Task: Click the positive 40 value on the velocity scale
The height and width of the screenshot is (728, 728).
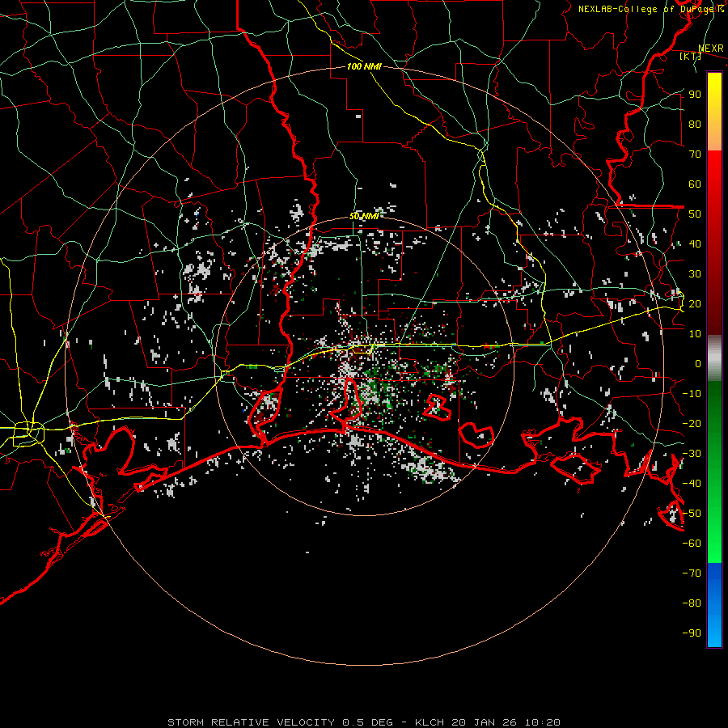Action: point(695,244)
